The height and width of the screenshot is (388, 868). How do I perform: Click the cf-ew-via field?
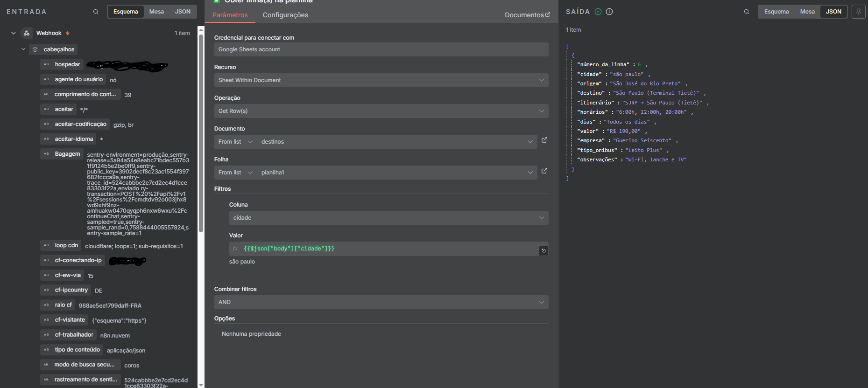point(62,275)
